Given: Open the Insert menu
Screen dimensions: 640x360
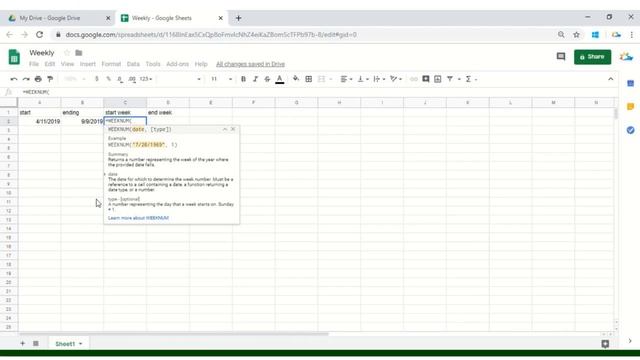Looking at the screenshot, I should coord(87,64).
